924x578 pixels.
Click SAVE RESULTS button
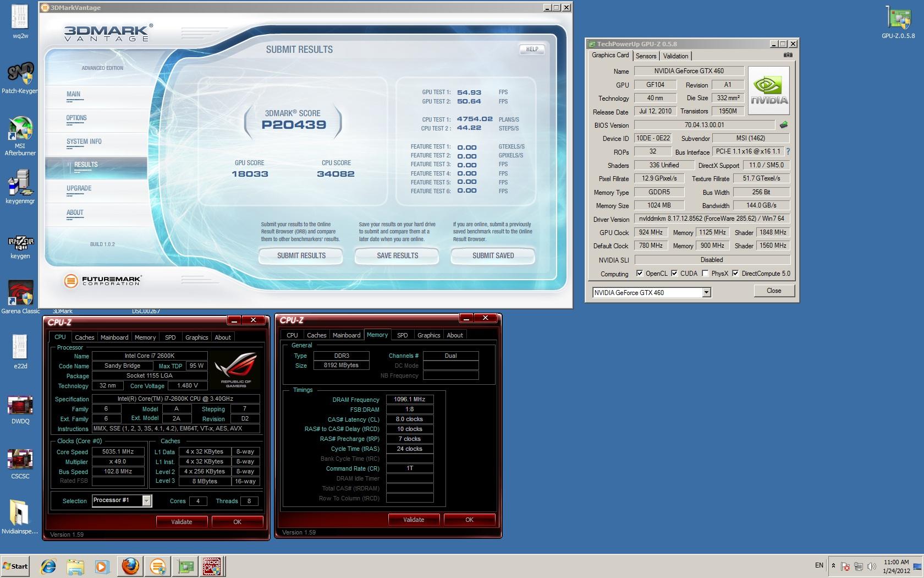pos(397,256)
